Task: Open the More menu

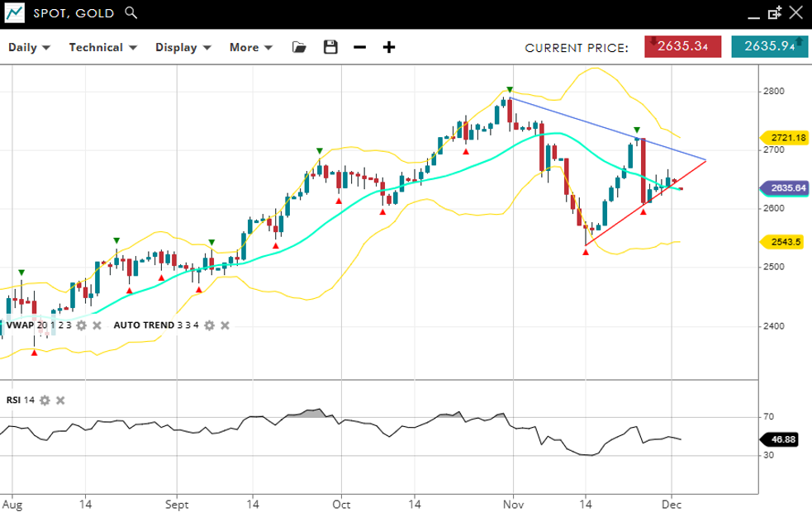Action: pos(251,47)
